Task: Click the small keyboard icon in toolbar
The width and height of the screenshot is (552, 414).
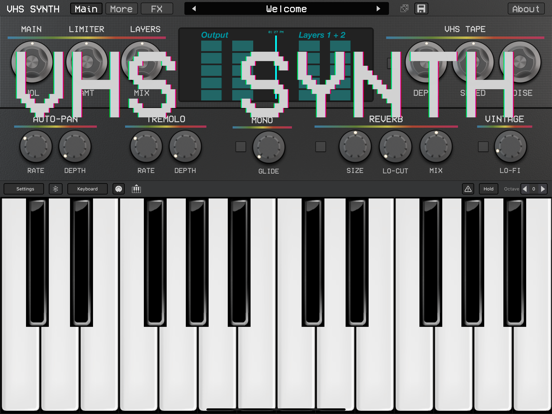Action: click(136, 189)
